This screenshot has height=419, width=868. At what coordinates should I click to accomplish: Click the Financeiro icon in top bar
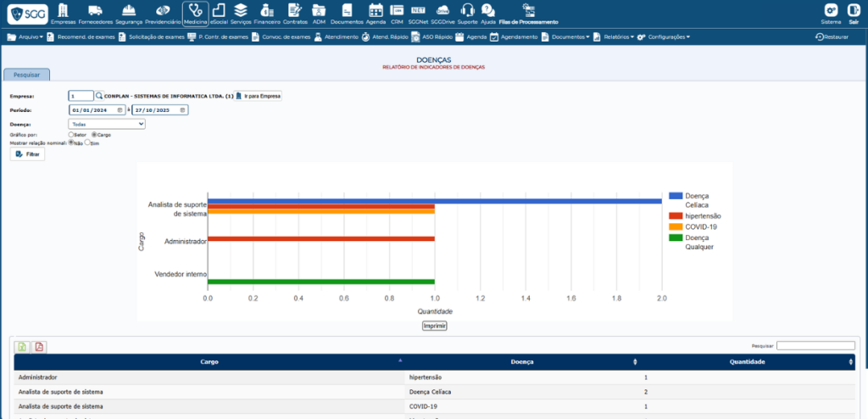(266, 14)
